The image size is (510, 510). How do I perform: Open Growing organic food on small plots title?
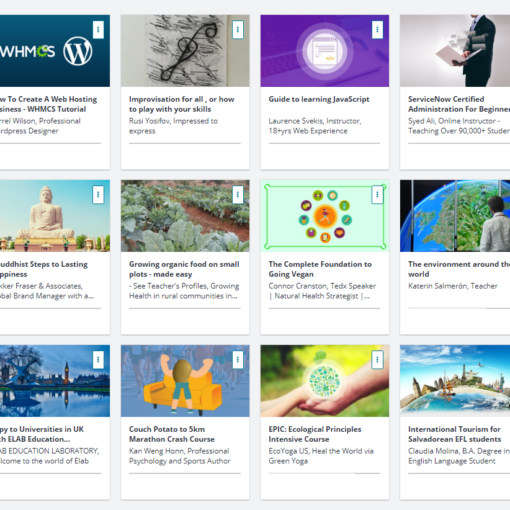click(x=184, y=269)
